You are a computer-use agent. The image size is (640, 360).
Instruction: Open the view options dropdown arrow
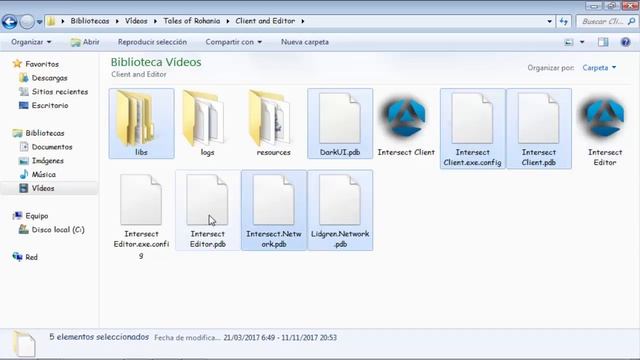point(582,42)
